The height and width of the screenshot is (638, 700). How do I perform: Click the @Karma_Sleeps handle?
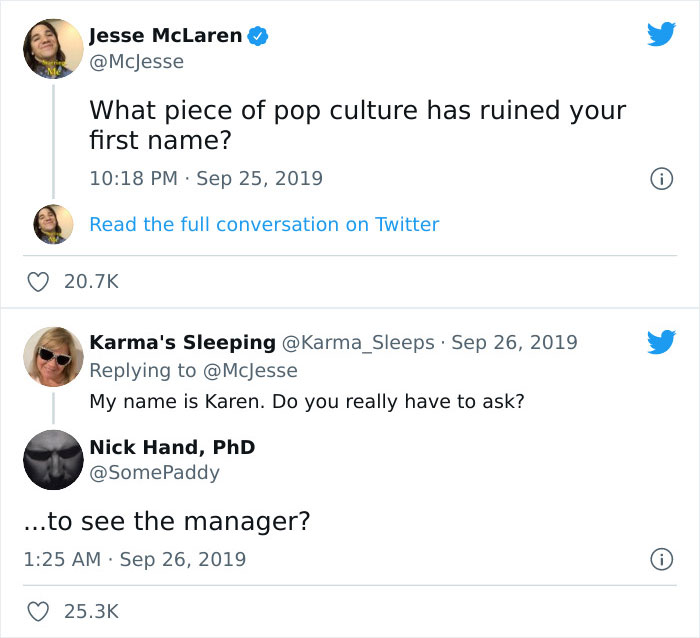pyautogui.click(x=359, y=342)
